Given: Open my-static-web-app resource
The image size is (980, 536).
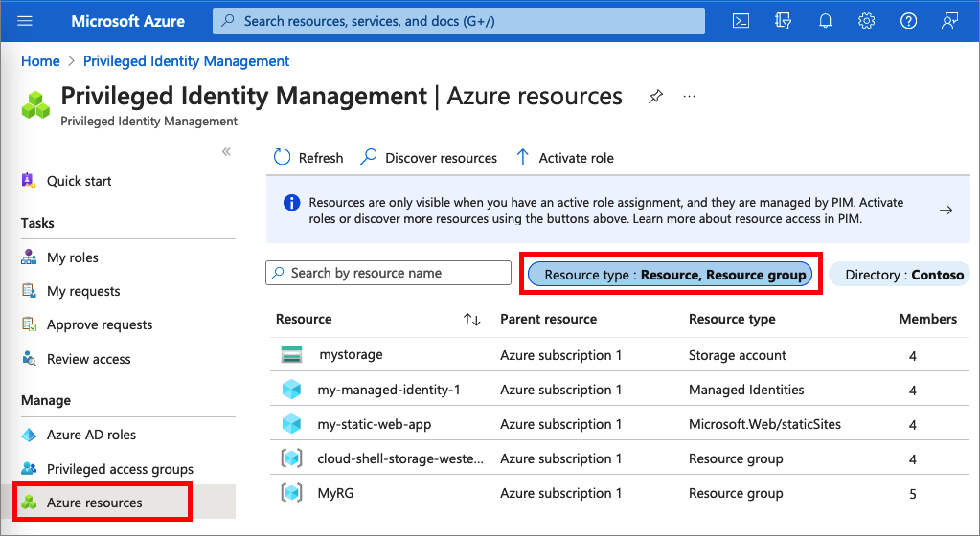Looking at the screenshot, I should tap(375, 424).
